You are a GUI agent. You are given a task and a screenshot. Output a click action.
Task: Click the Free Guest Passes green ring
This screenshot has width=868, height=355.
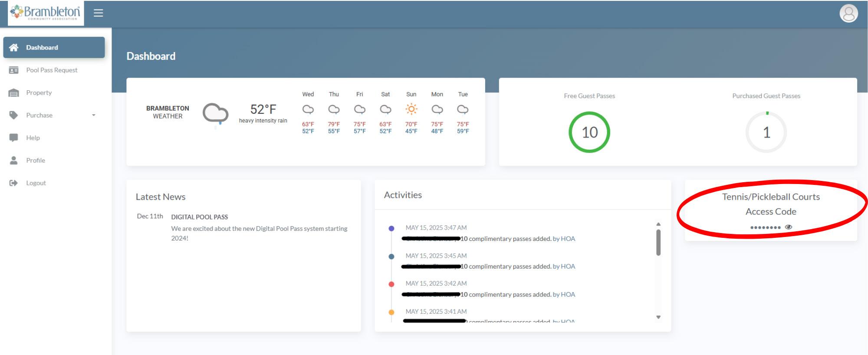coord(589,132)
